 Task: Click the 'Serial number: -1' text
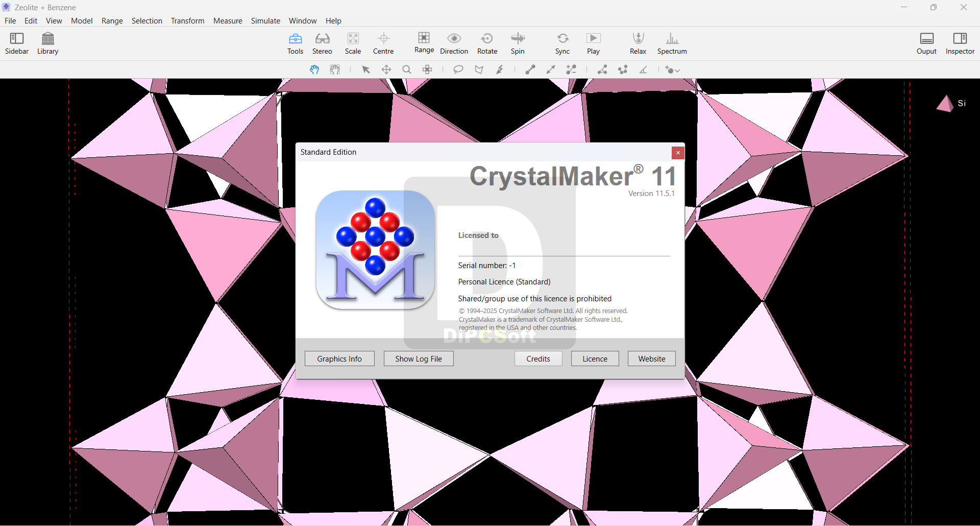[487, 266]
